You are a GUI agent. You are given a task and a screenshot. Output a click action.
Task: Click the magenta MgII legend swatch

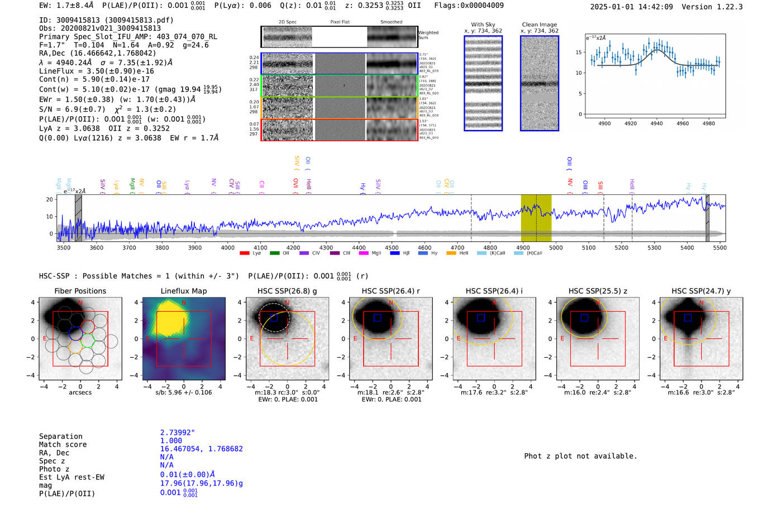pos(364,253)
